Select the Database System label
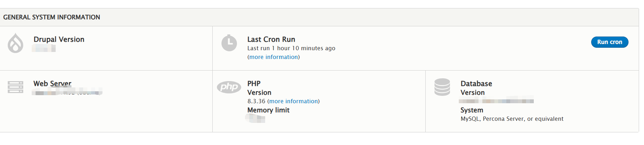This screenshot has height=145, width=644. 472,110
